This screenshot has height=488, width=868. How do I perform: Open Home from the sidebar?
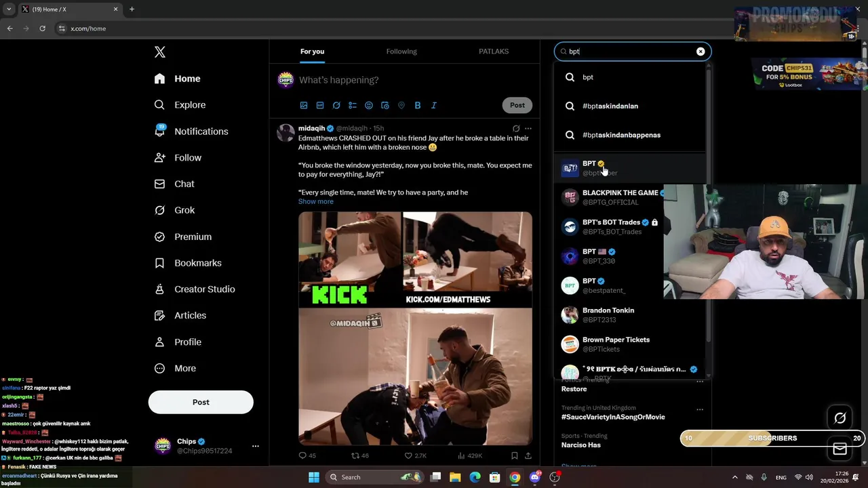tap(177, 79)
